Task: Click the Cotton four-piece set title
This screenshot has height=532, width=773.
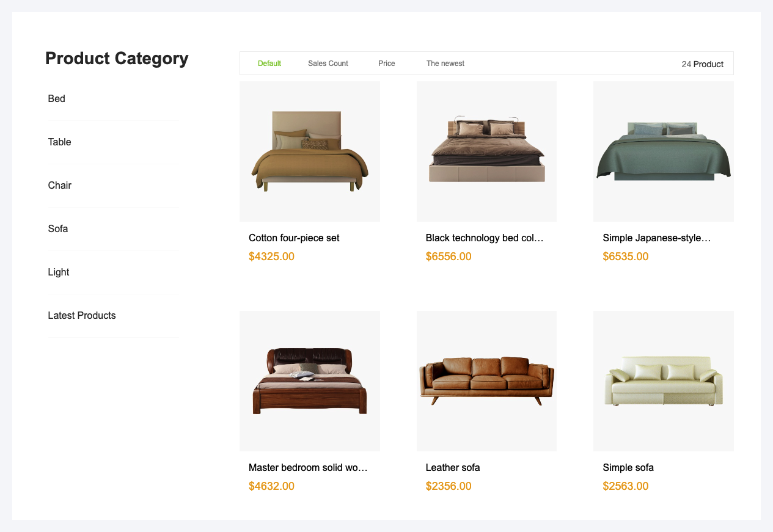Action: point(294,238)
